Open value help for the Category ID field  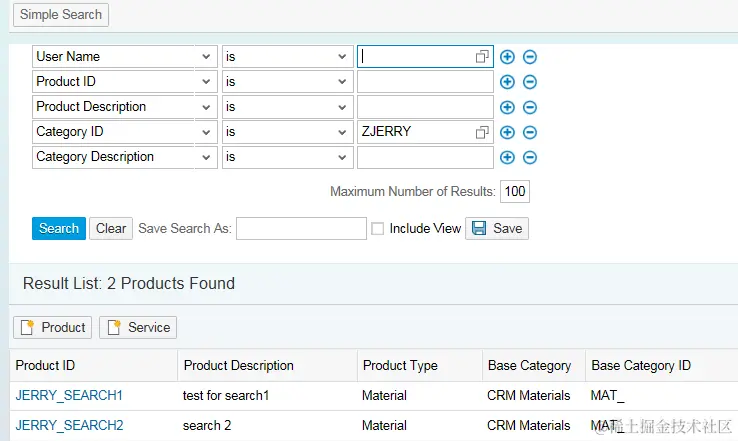[x=483, y=132]
